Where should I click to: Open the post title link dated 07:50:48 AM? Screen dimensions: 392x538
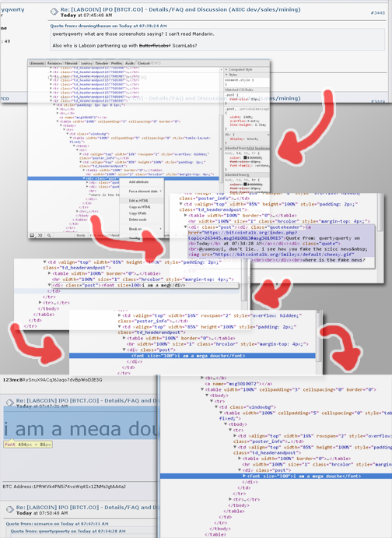86,507
